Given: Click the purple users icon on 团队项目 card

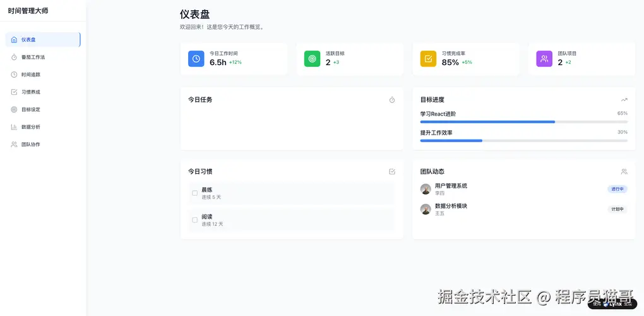Looking at the screenshot, I should click(544, 59).
